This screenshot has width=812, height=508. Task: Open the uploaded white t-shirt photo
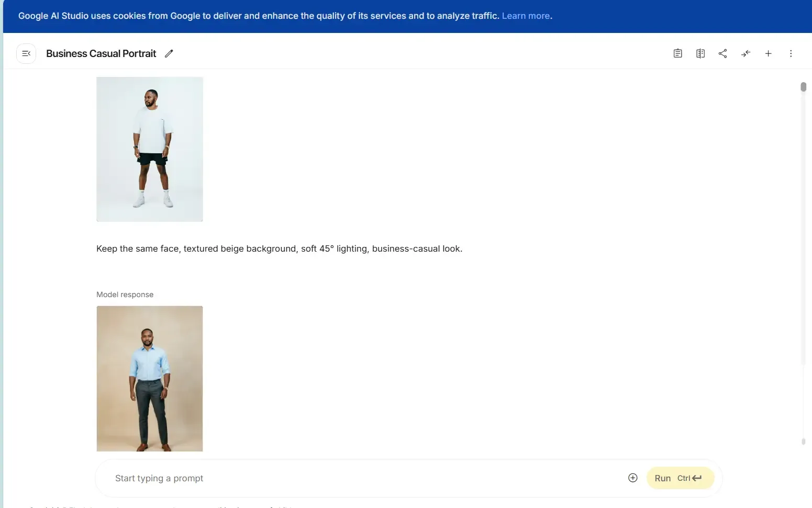coord(150,149)
